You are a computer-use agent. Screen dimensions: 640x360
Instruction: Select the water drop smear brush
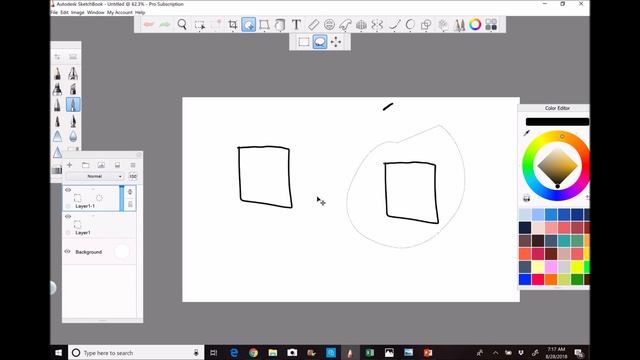tap(73, 136)
